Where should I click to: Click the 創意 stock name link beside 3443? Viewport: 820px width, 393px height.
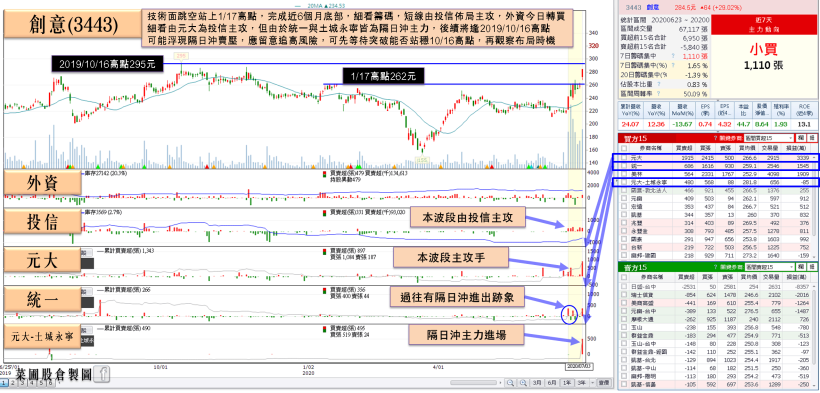pos(652,7)
